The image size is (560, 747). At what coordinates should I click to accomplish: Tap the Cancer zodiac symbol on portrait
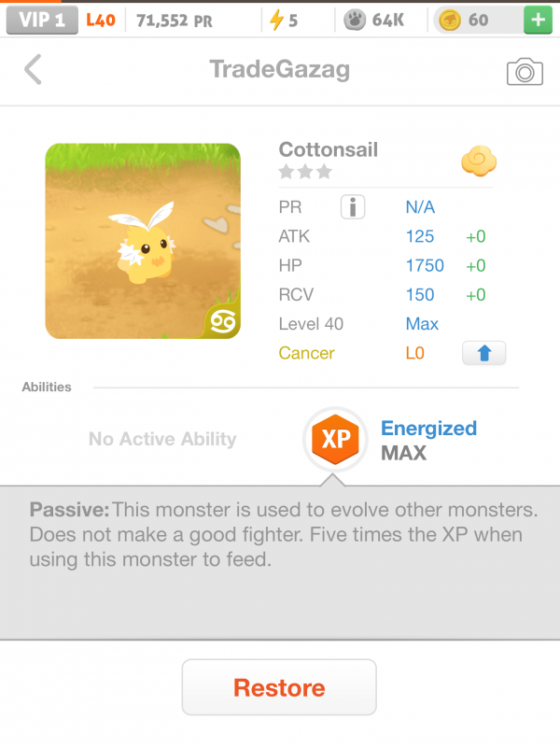[225, 322]
